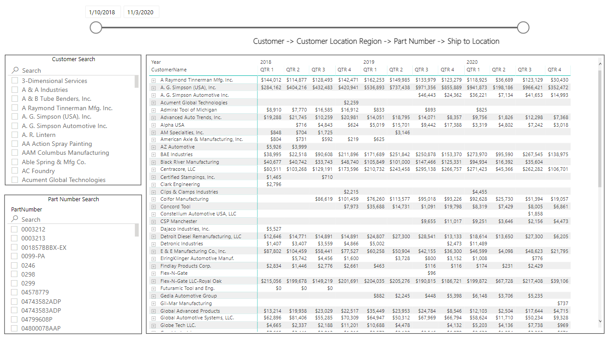Click the matrix scroll down arrow
Viewport: 611px width, 364px height.
600,321
